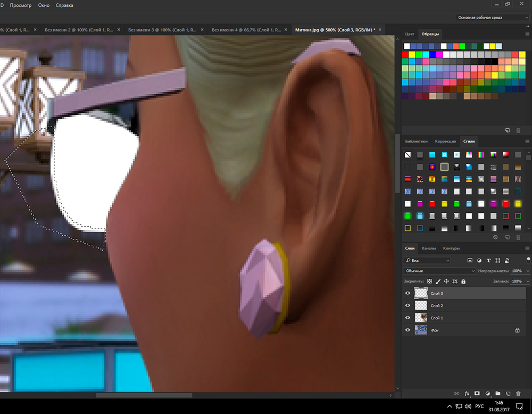Screen dimensions: 532x414
Task: Toggle visibility of layer Слой 1
Action: [408, 318]
